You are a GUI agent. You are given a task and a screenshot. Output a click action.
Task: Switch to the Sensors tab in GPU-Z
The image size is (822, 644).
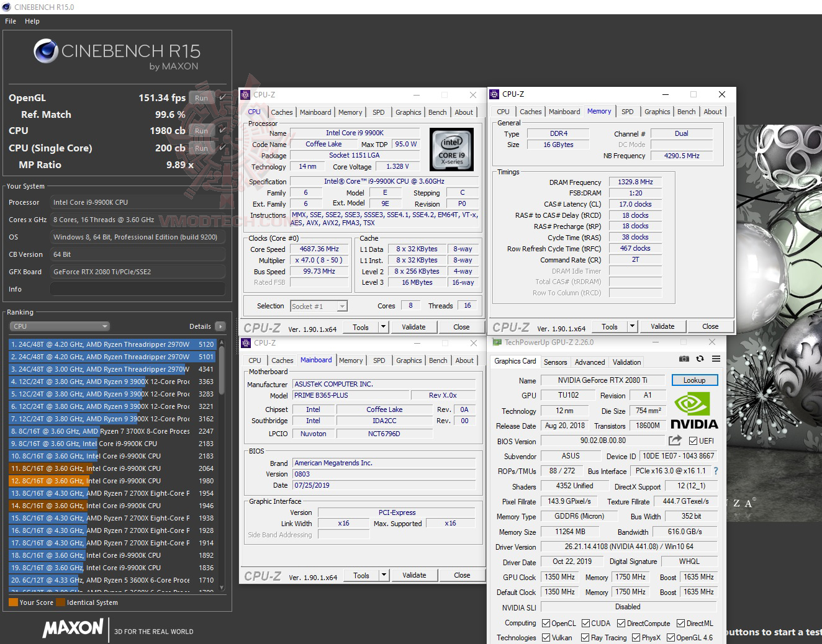pyautogui.click(x=555, y=362)
